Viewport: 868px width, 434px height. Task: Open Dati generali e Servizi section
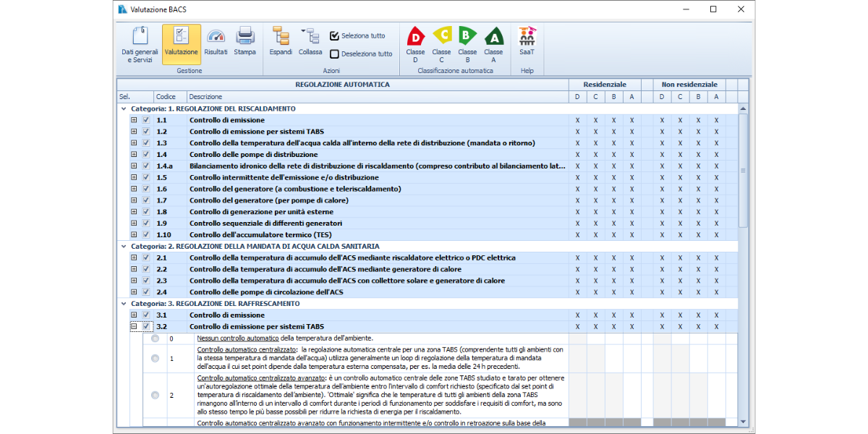140,45
